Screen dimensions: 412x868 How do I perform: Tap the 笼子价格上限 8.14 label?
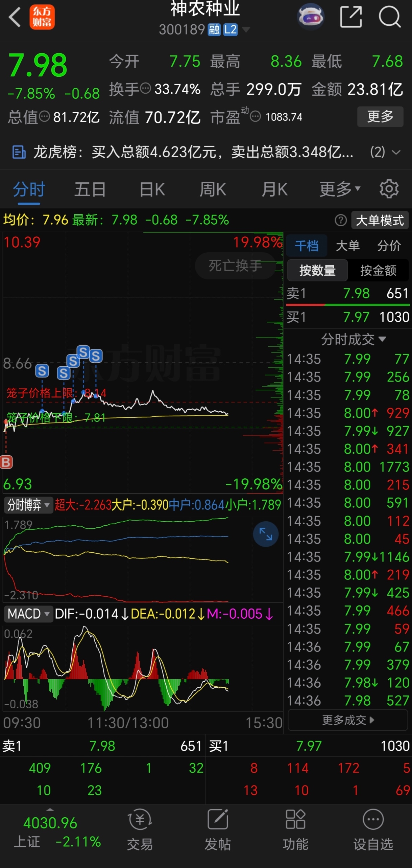coord(56,393)
